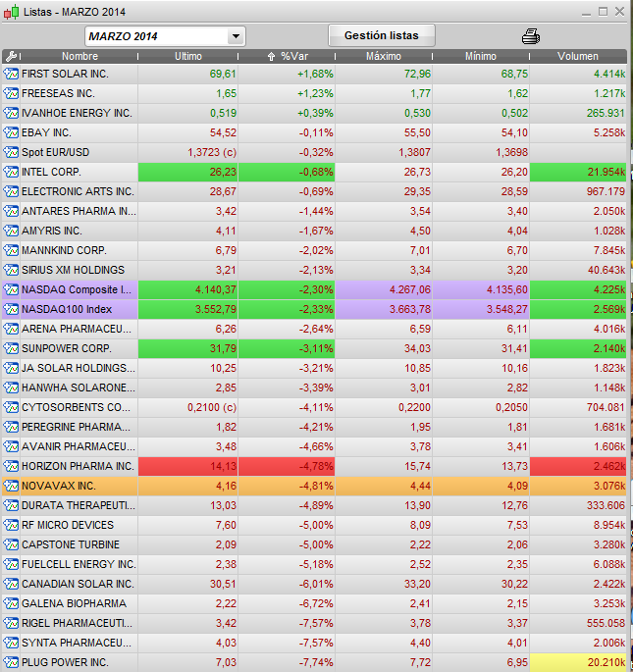Open chart icon for Spot EUR/USD
Viewport: 633px width, 672px height.
[11, 152]
